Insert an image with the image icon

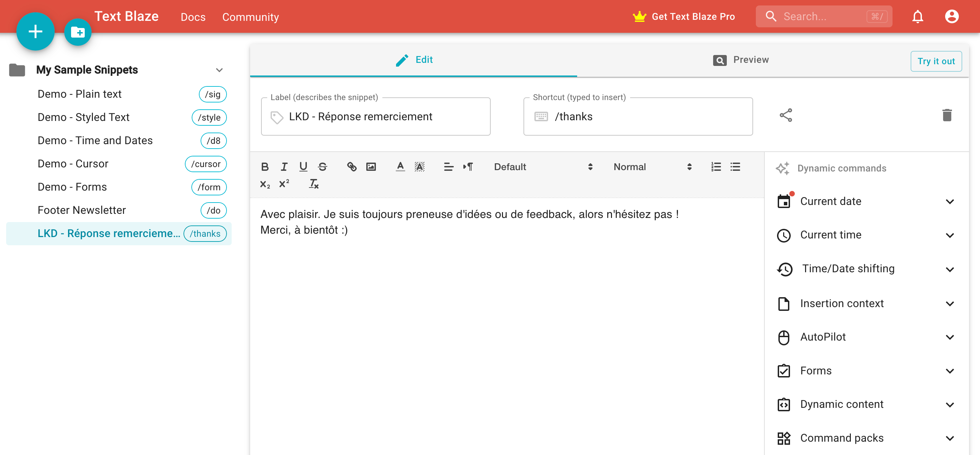371,167
